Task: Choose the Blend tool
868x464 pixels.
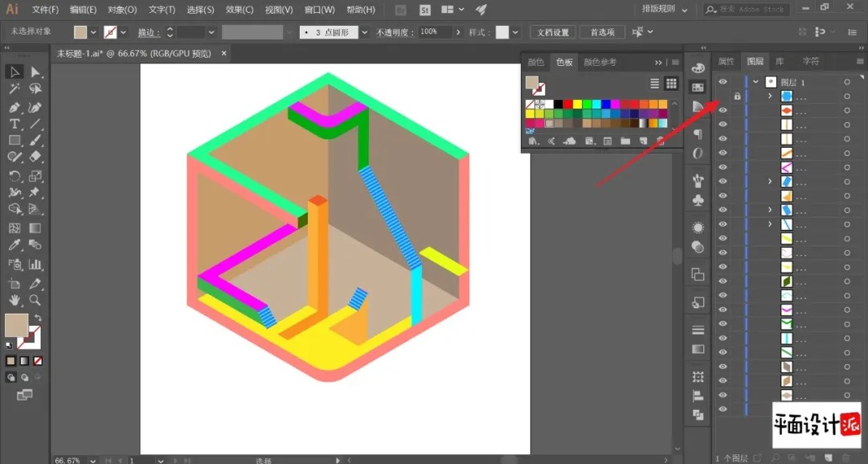Action: point(35,244)
